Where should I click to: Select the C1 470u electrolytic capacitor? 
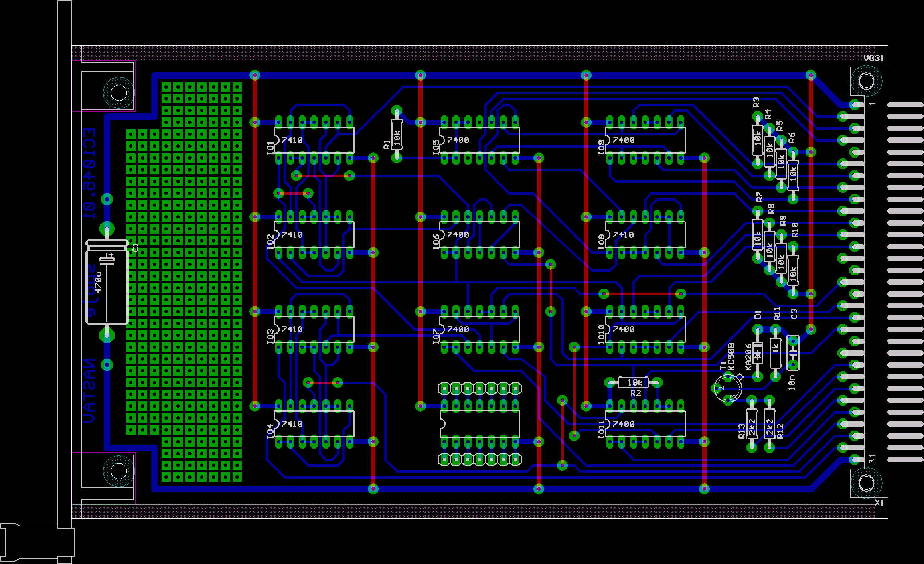pos(107,282)
